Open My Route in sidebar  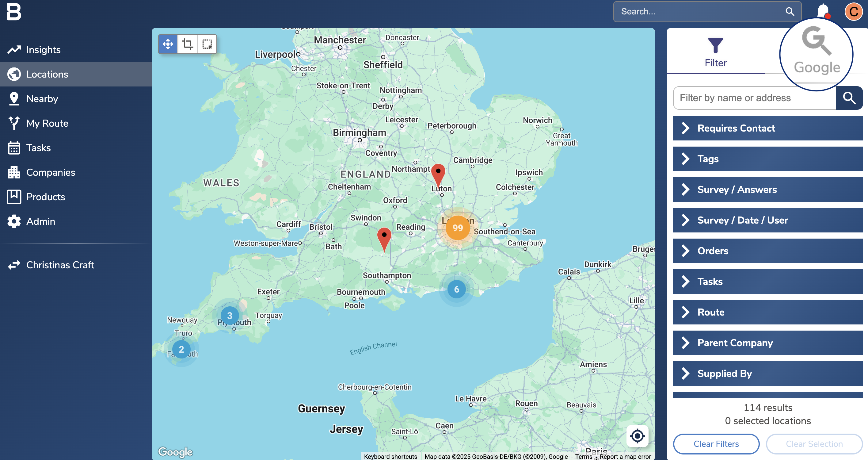coord(47,123)
